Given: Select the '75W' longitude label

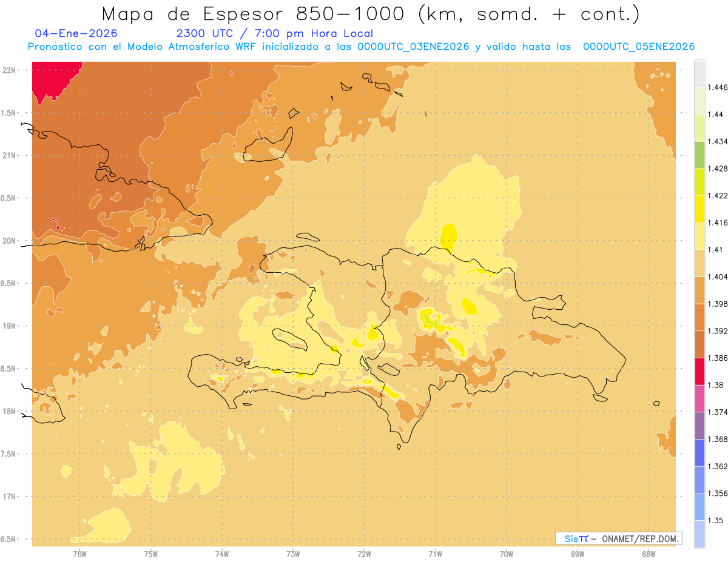Looking at the screenshot, I should 151,554.
